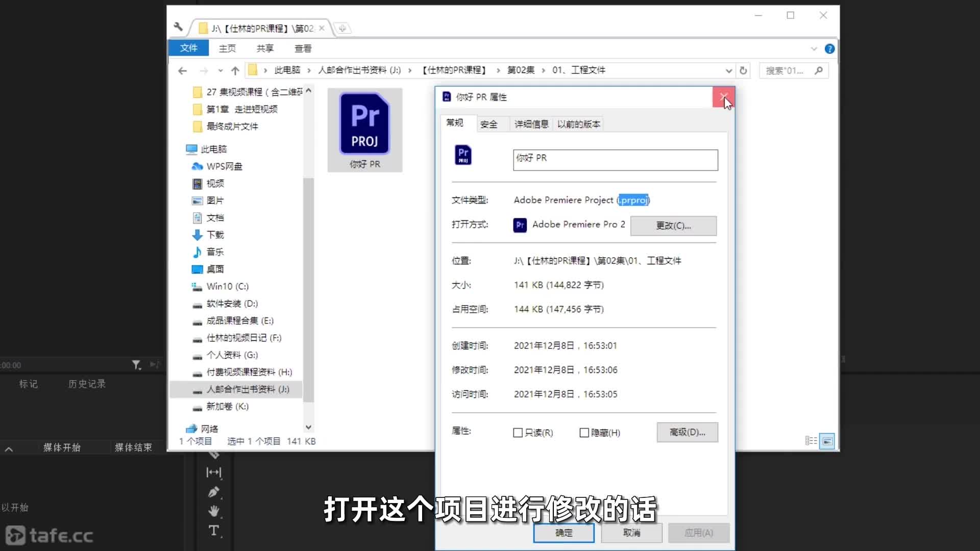
Task: Open WPS网盘 in the navigation pane
Action: point(216,166)
